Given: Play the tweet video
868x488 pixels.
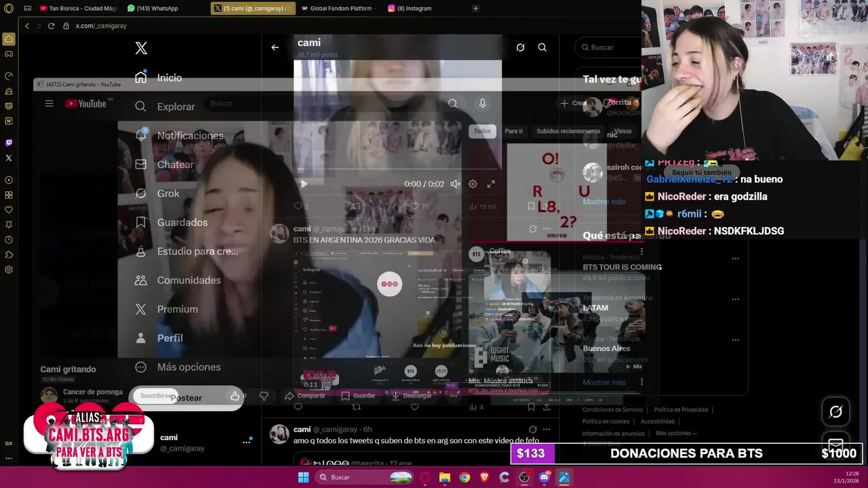Looking at the screenshot, I should [x=304, y=184].
